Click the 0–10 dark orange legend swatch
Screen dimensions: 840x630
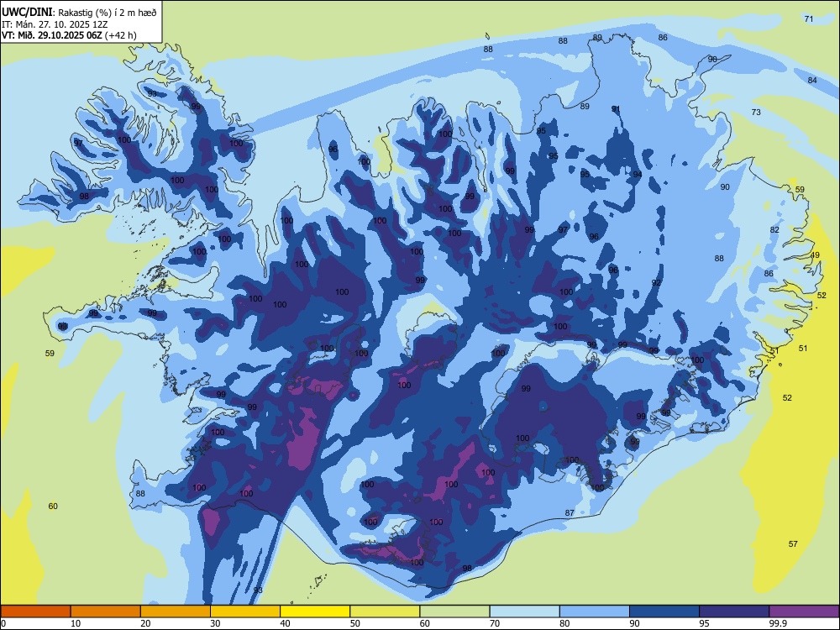point(35,612)
